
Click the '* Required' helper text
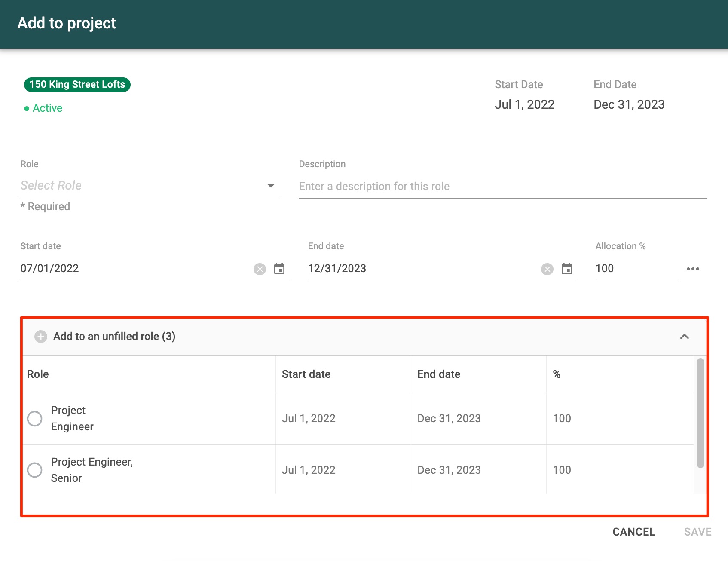[45, 207]
